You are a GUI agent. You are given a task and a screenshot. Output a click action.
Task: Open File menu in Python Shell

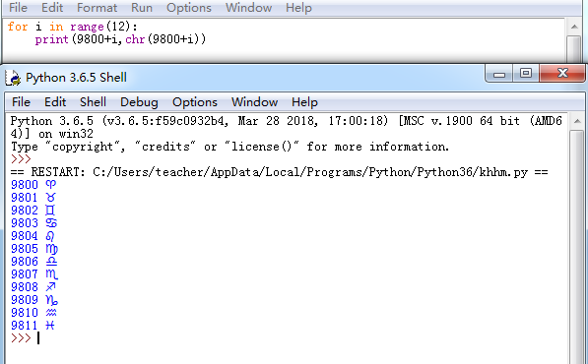click(21, 102)
